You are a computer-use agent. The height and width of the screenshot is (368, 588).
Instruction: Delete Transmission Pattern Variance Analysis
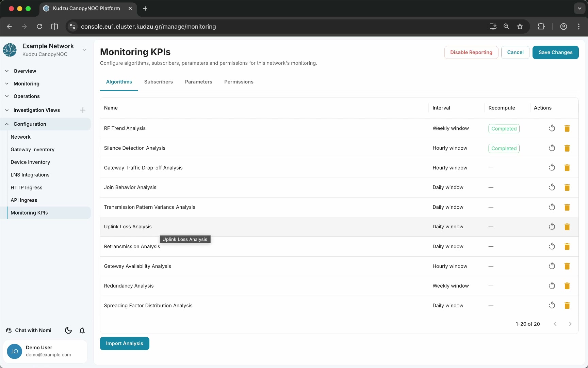point(567,207)
